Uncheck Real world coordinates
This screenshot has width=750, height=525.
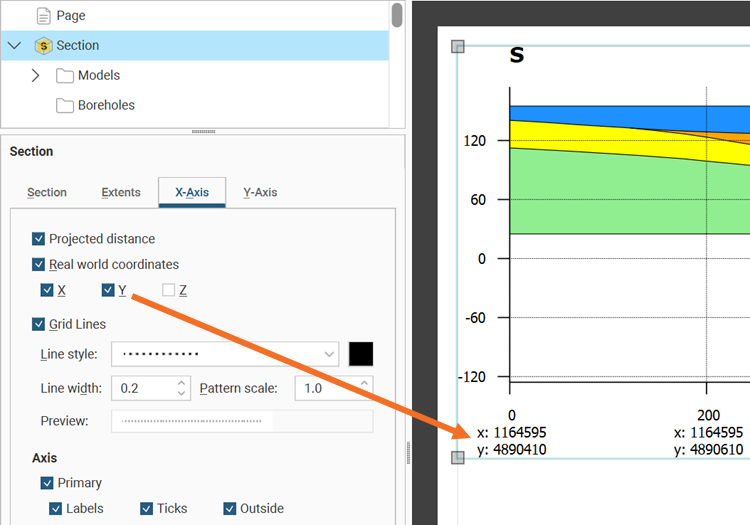pos(39,265)
